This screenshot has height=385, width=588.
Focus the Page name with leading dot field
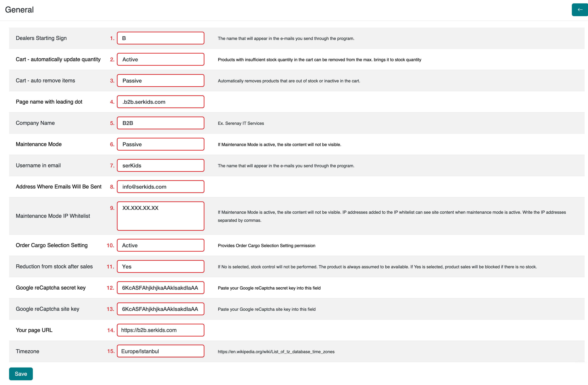160,102
